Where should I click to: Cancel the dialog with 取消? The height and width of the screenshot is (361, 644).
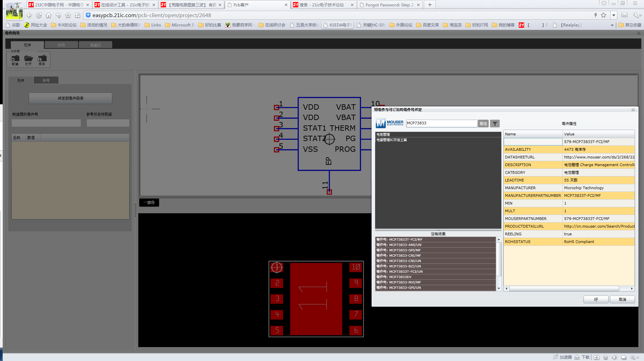622,299
